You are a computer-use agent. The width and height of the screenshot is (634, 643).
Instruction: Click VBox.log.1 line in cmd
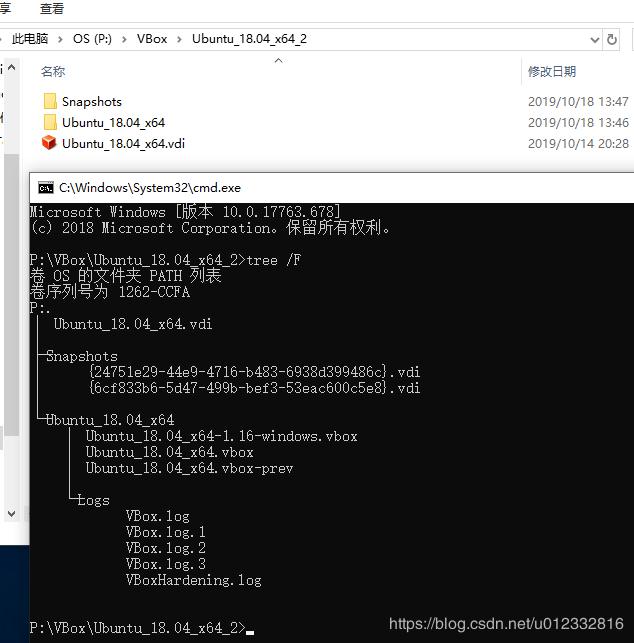(x=166, y=533)
